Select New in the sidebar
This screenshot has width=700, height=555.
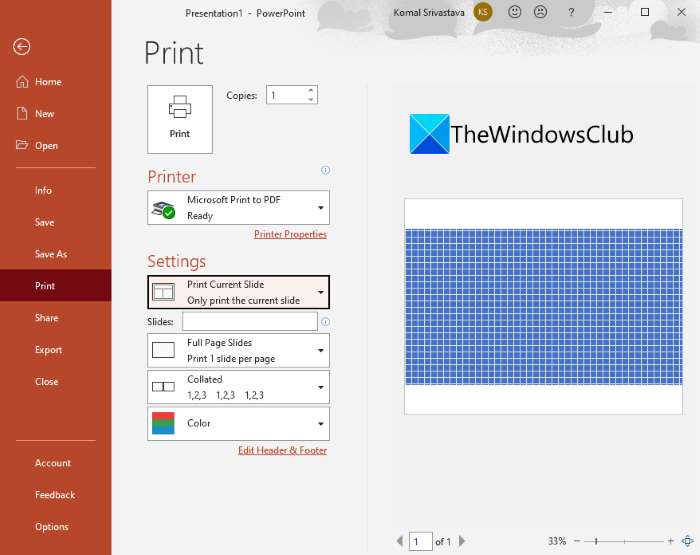click(55, 113)
